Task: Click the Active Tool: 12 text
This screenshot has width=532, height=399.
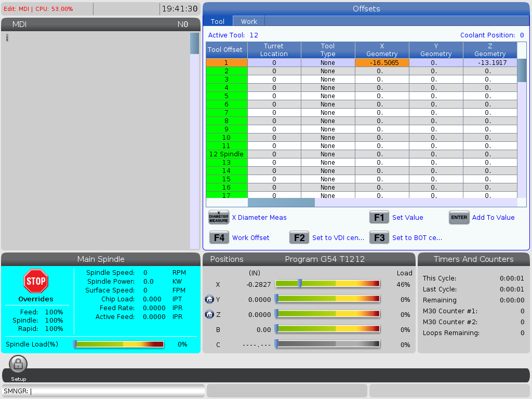Action: pos(233,35)
